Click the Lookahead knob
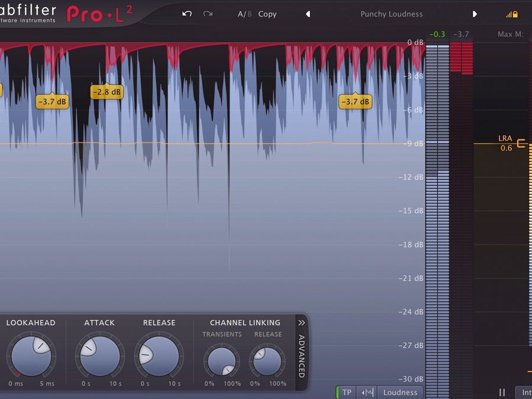 [31, 356]
